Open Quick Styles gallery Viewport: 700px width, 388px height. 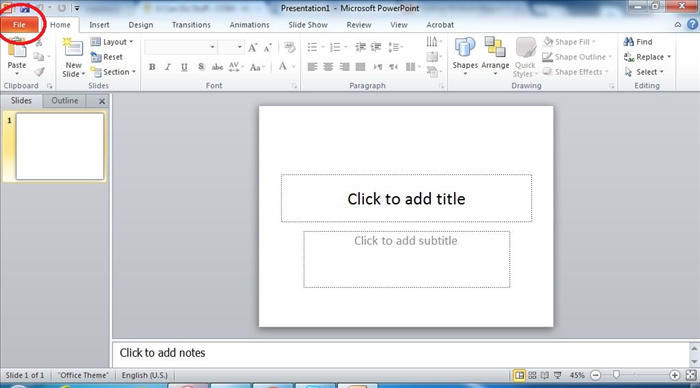[x=525, y=57]
